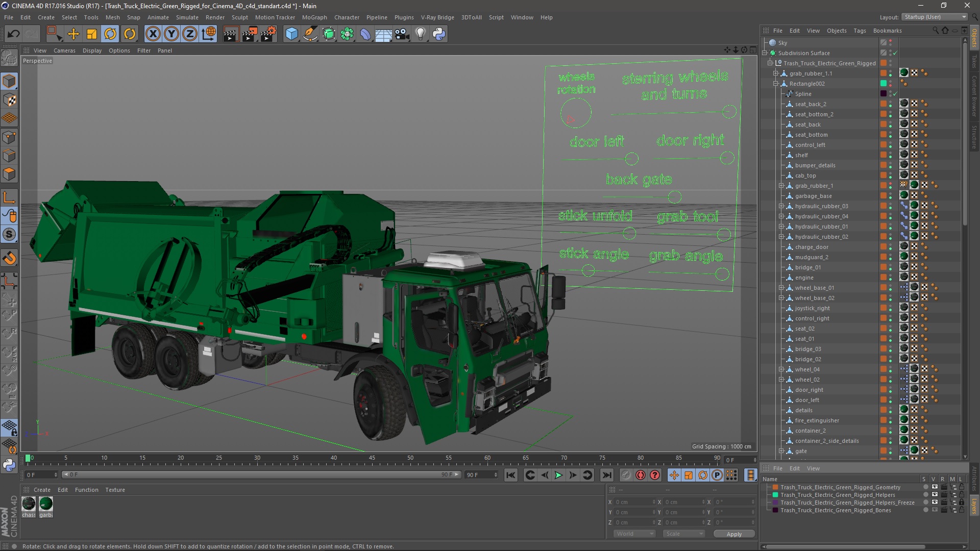Viewport: 980px width, 551px height.
Task: Click the Enable Snap S icon
Action: (x=9, y=235)
